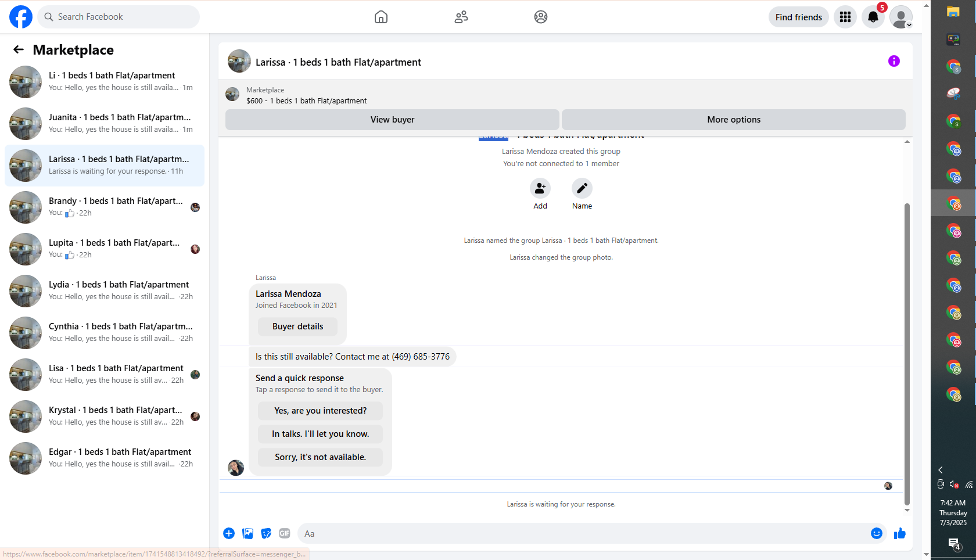Viewport: 976px width, 560px height.
Task: Click the Find friends button
Action: [799, 17]
